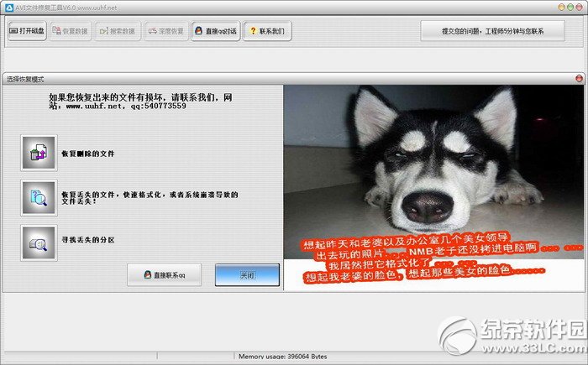Screen dimensions: 588x365
Task: Close the 选择恢复模式 panel with red icon
Action: pos(579,78)
